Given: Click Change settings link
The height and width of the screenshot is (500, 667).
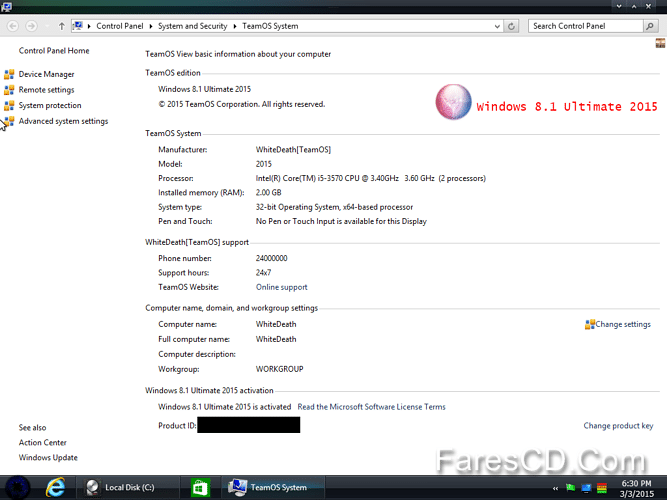Looking at the screenshot, I should pyautogui.click(x=623, y=324).
